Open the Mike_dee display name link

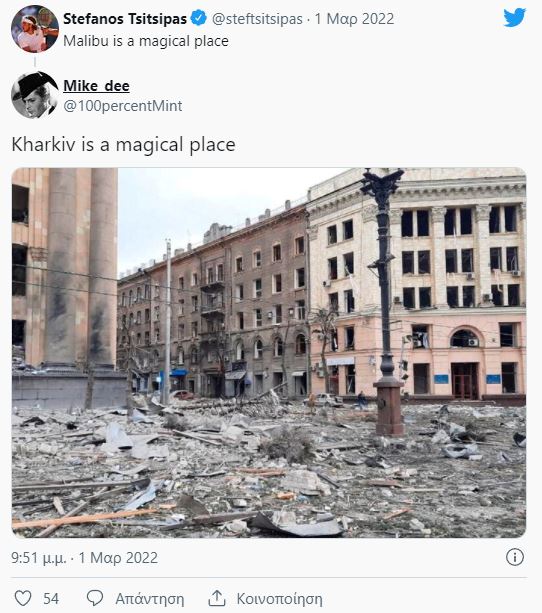click(x=96, y=86)
